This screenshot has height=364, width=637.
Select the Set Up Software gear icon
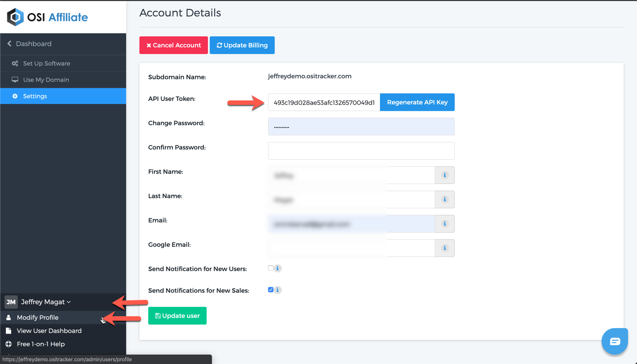[x=14, y=63]
